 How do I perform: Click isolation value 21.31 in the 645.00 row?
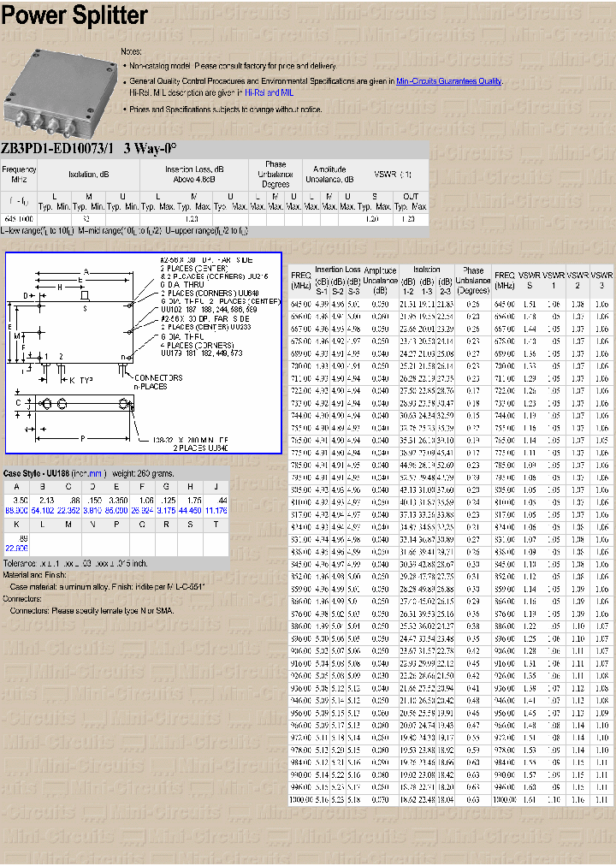[408, 305]
